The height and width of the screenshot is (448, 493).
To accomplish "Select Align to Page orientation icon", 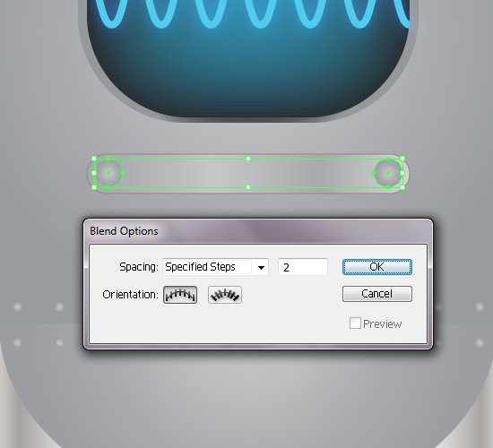I will coord(180,295).
